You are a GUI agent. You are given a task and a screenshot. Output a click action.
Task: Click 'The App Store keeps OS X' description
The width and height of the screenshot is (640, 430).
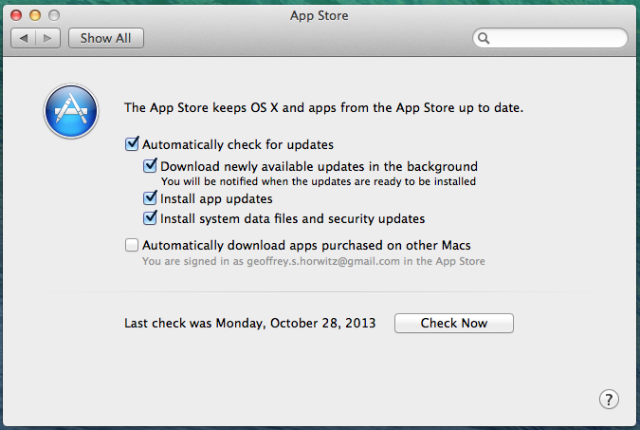[324, 108]
